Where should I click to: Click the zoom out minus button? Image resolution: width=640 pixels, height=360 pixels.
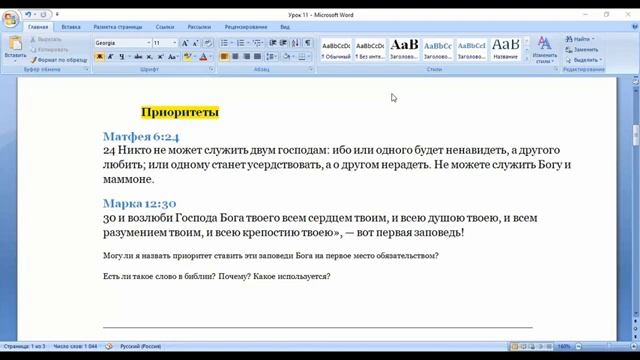tap(578, 347)
